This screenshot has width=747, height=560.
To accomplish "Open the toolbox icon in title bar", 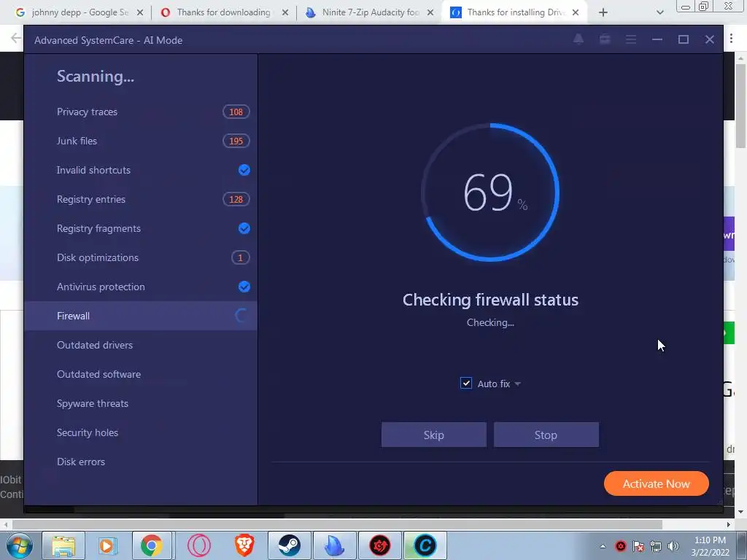I will pos(605,39).
